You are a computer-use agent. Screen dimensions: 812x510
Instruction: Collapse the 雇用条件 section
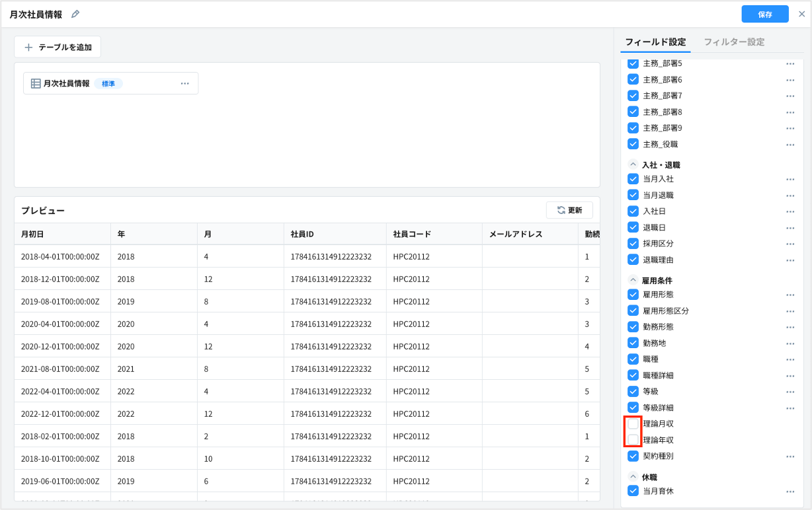[633, 281]
